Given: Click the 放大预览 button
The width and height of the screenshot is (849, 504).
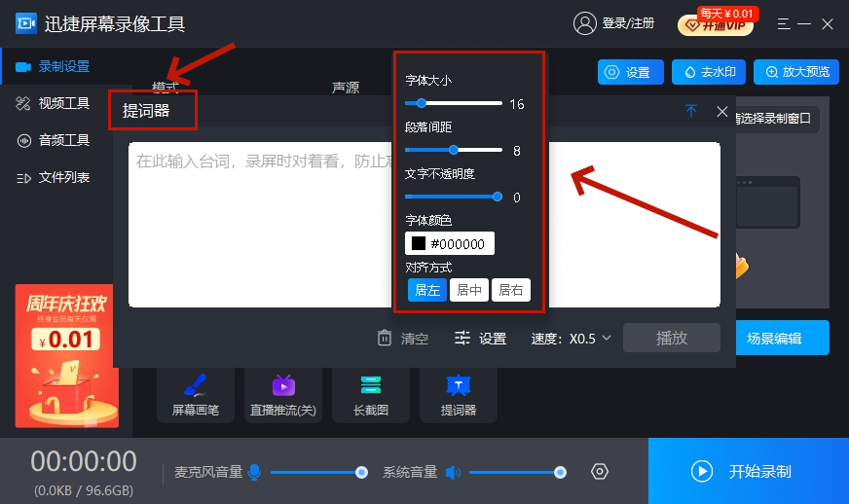Looking at the screenshot, I should [796, 72].
